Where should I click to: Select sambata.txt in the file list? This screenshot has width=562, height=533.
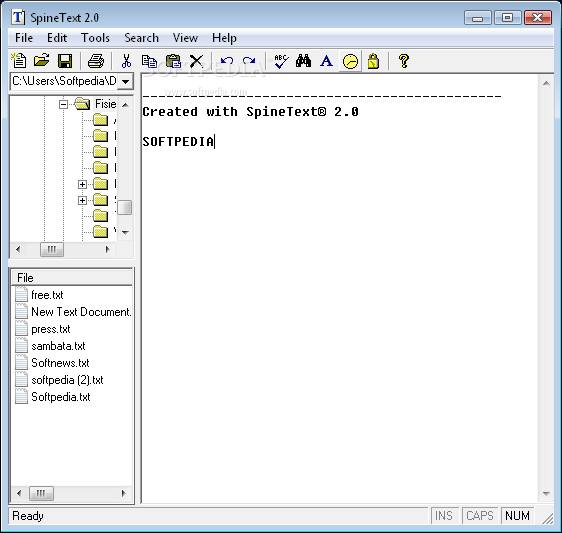pyautogui.click(x=58, y=346)
